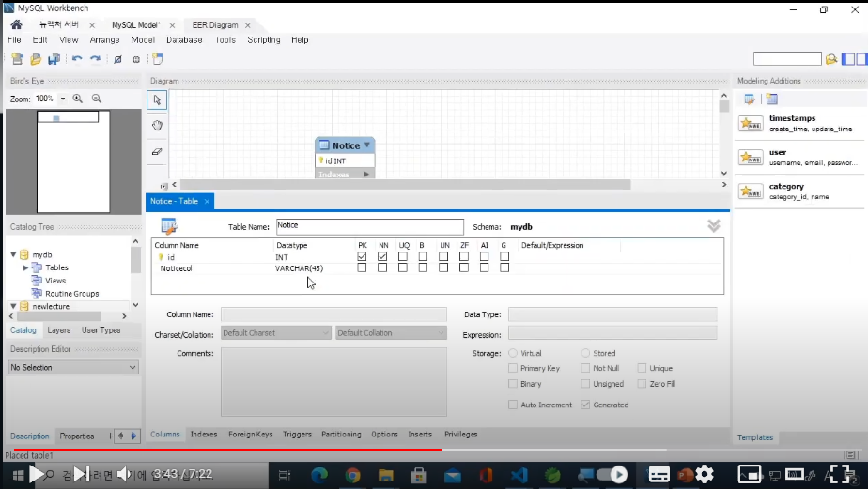Open a model file from disk
The image size is (868, 489).
coord(36,59)
